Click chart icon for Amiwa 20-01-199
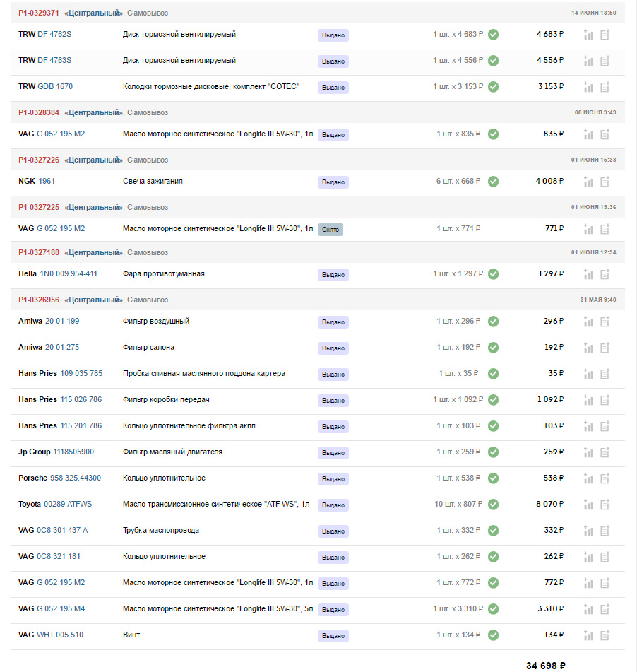Screen dimensions: 637x672 click(588, 322)
